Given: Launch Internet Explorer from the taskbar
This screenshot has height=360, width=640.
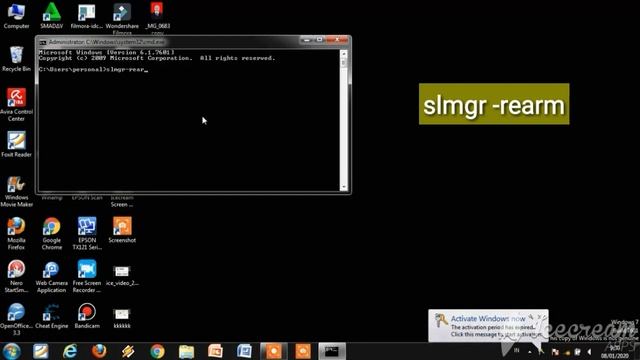Looking at the screenshot, I should pos(70,351).
